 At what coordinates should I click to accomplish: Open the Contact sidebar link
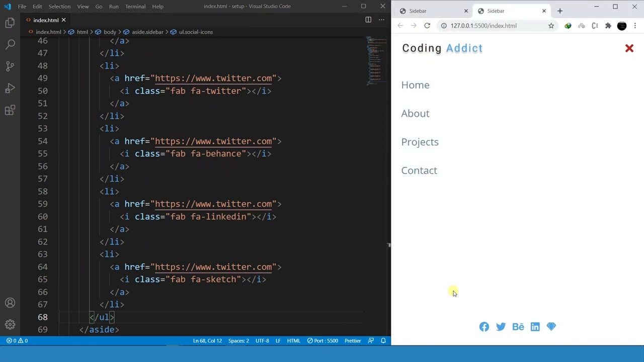pyautogui.click(x=419, y=170)
